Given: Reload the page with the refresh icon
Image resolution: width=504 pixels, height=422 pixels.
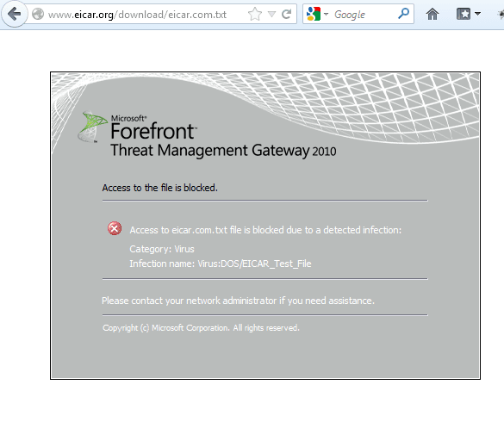Looking at the screenshot, I should click(x=286, y=14).
